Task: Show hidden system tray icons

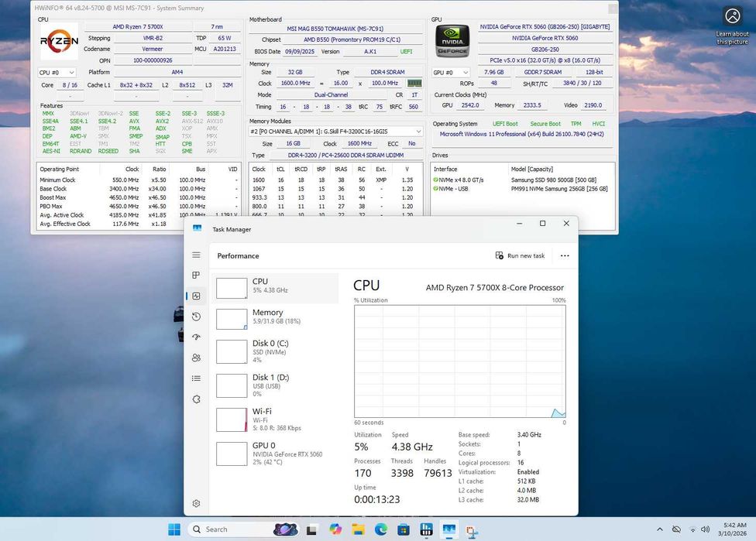Action: pos(660,529)
